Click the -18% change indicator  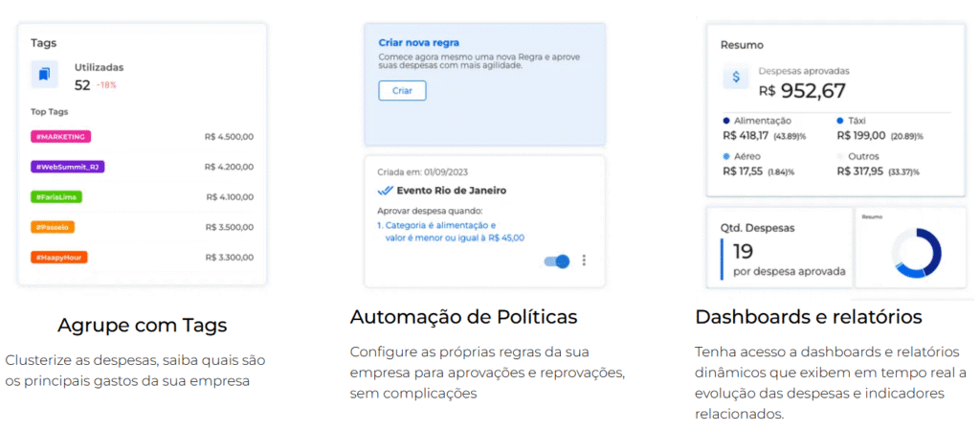pos(105,85)
